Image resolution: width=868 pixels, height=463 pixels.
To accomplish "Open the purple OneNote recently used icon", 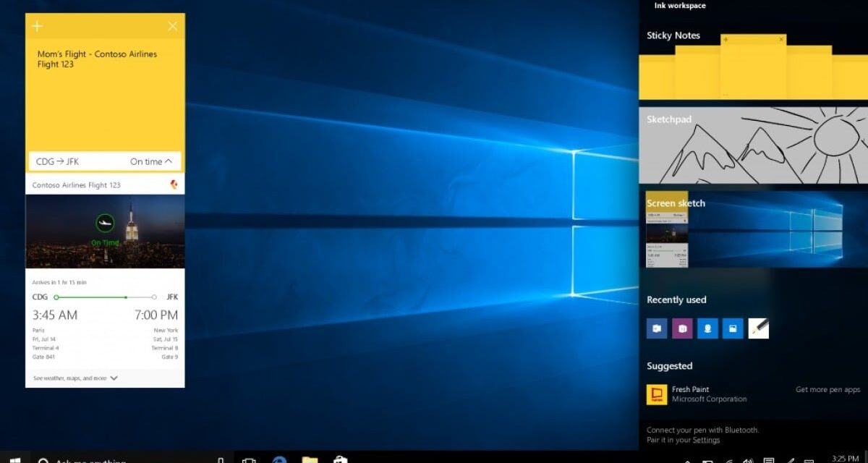I will [682, 328].
